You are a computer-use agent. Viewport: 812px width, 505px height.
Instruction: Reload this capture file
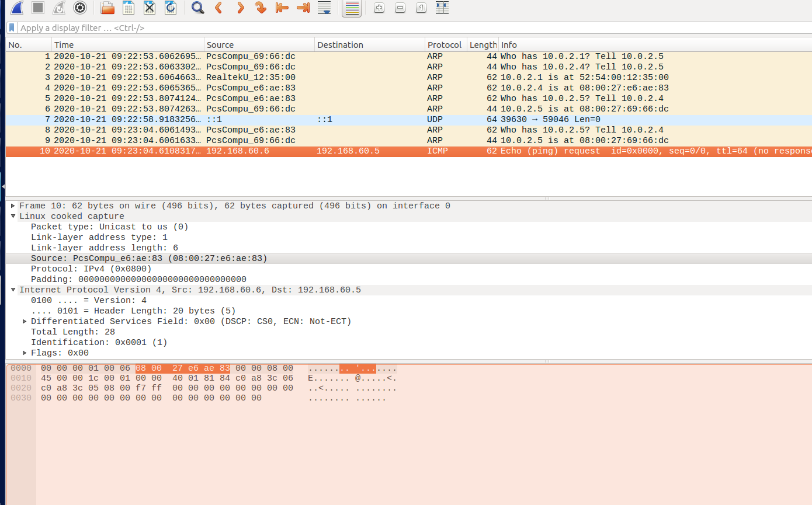pos(171,8)
